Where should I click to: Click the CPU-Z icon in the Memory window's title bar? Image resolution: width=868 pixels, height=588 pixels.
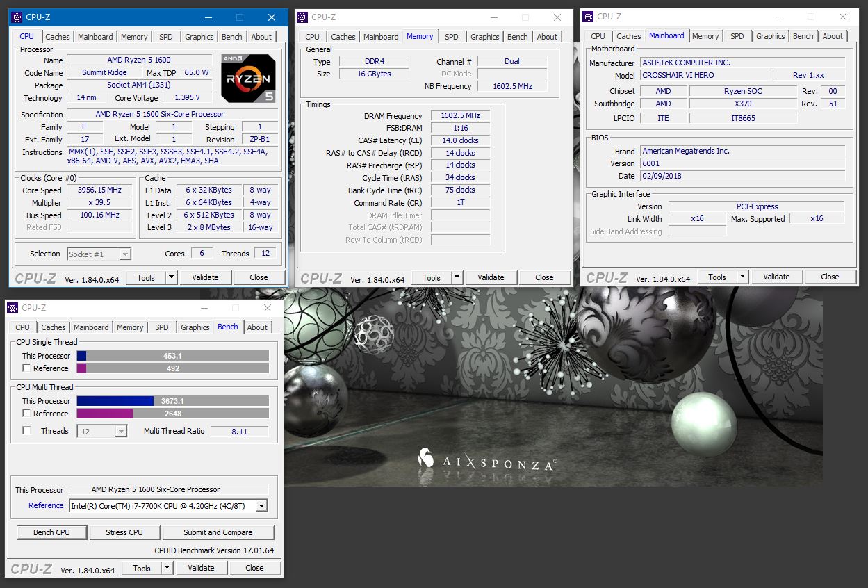click(x=304, y=17)
